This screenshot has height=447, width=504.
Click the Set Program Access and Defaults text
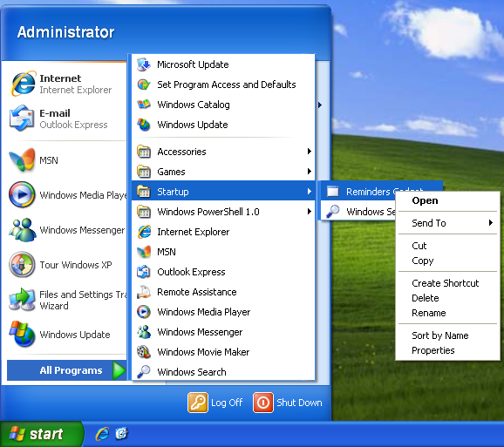227,85
